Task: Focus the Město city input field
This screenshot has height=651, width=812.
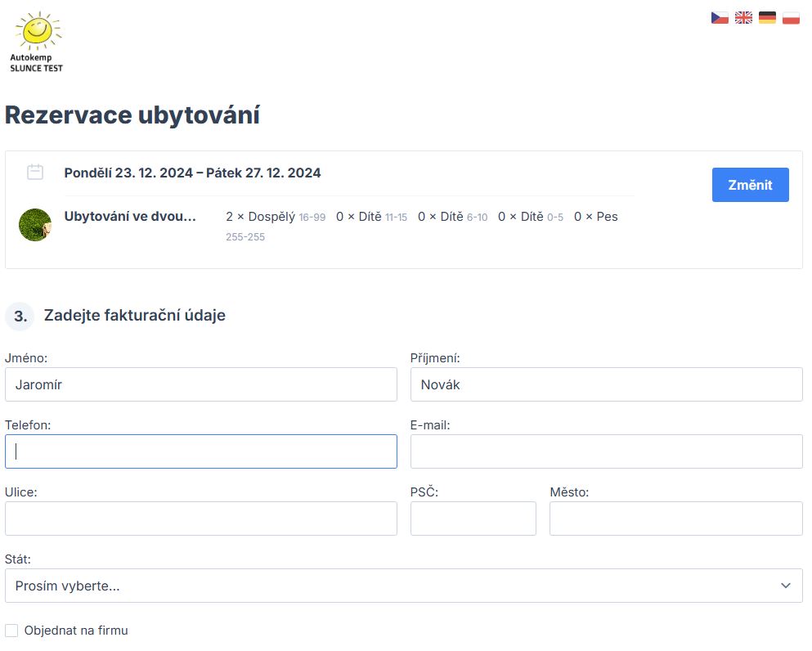Action: [676, 519]
